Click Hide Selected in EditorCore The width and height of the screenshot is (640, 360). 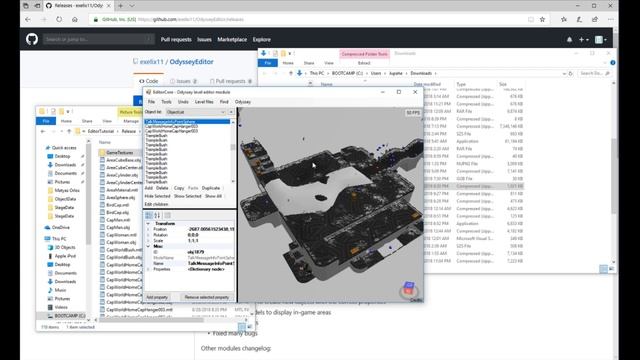[x=157, y=196]
